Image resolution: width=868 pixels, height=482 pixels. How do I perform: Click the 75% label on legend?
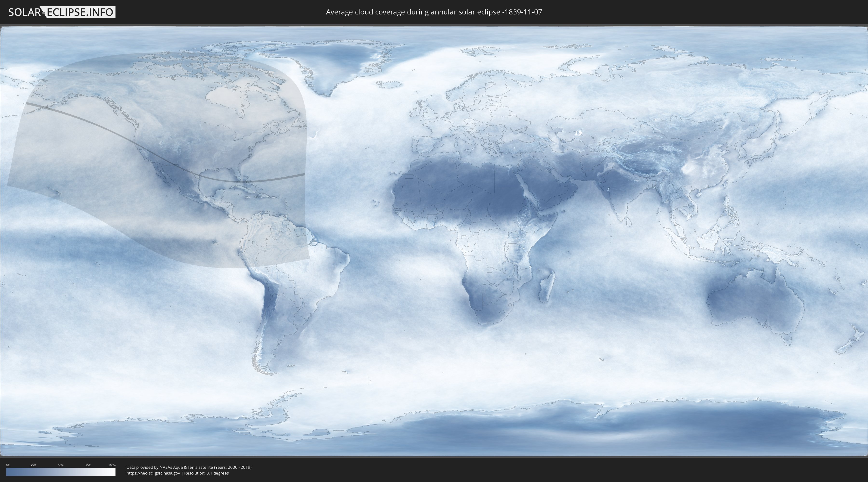(x=88, y=465)
